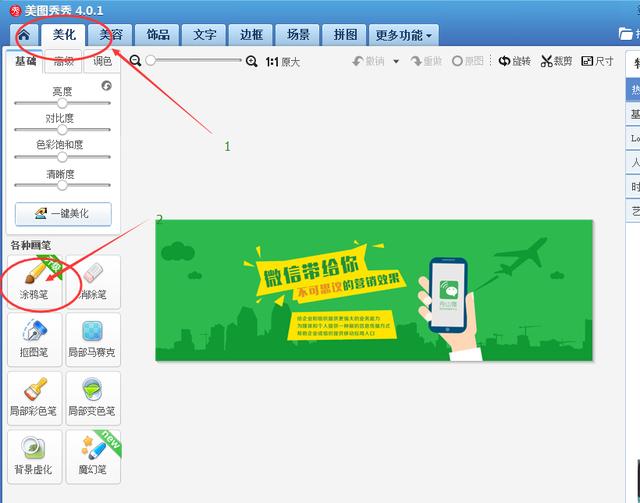Click the 亮度 brightness slider handle

[x=62, y=103]
